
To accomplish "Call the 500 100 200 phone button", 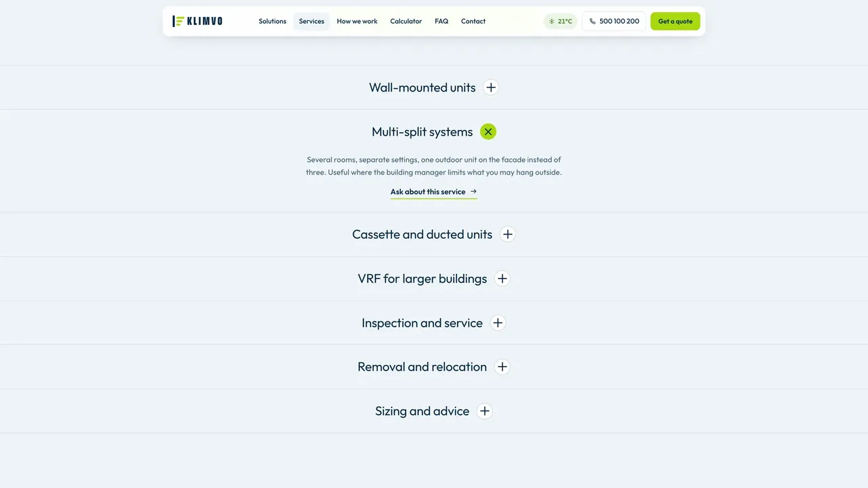I will 614,21.
